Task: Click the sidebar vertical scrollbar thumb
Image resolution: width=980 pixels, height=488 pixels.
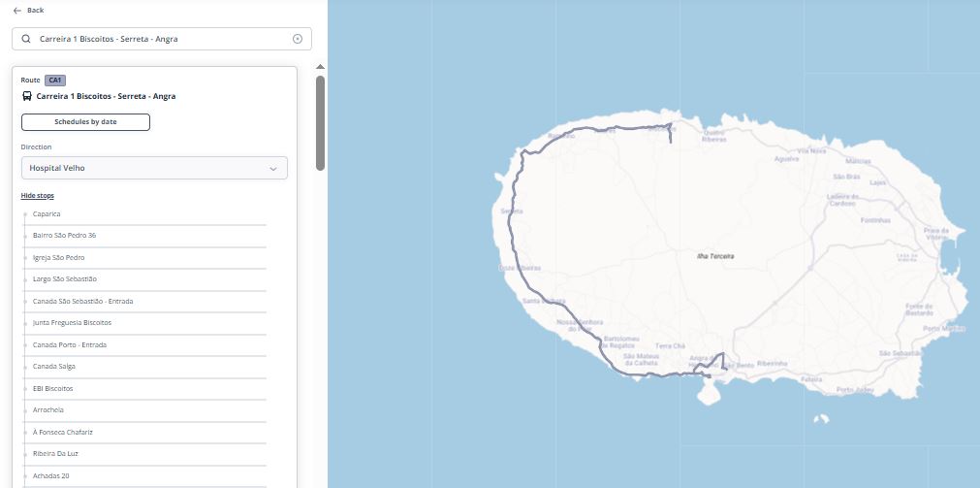Action: point(320,121)
